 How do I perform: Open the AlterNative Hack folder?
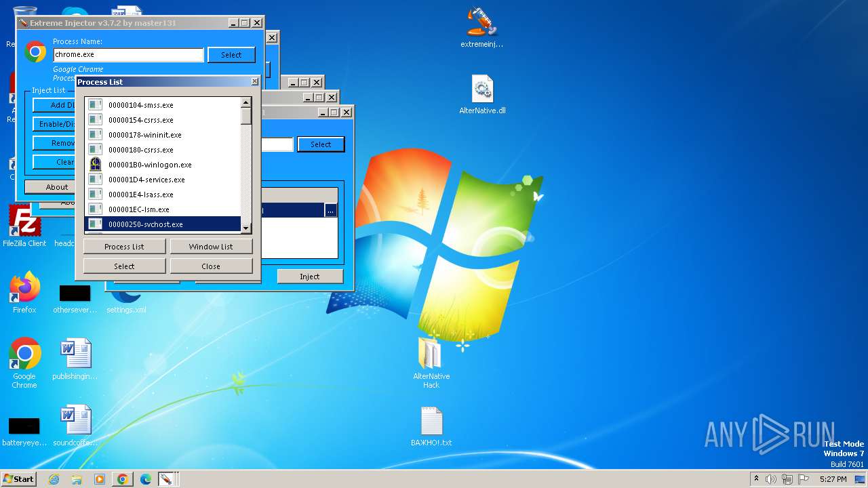[431, 362]
